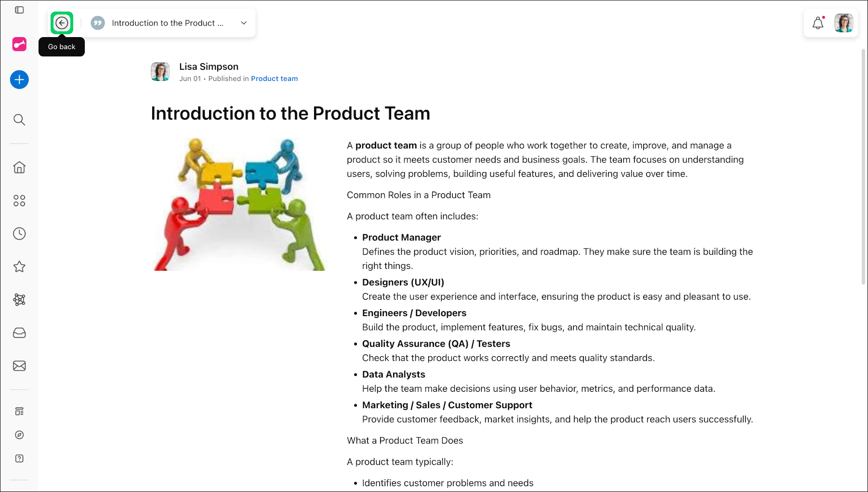Open the compass explore icon
The height and width of the screenshot is (492, 868).
[x=19, y=435]
